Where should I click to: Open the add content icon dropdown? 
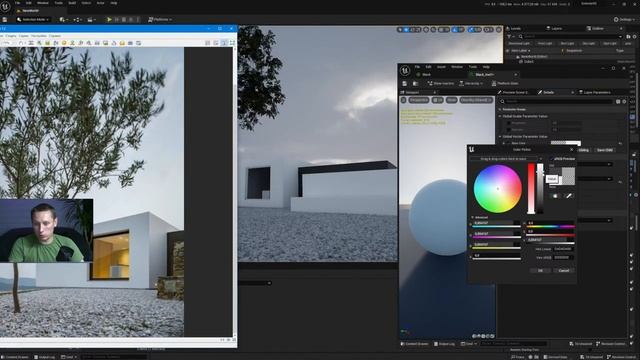point(63,19)
